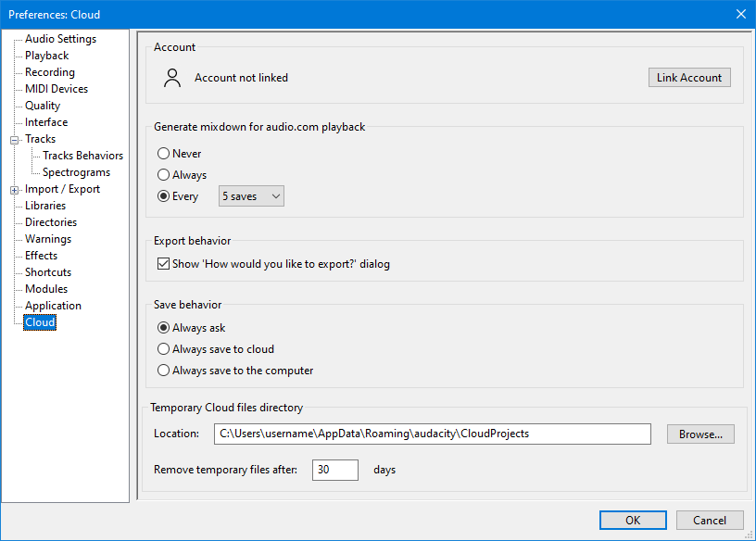This screenshot has width=756, height=541.
Task: Collapse the Tracks tree node
Action: 15,140
